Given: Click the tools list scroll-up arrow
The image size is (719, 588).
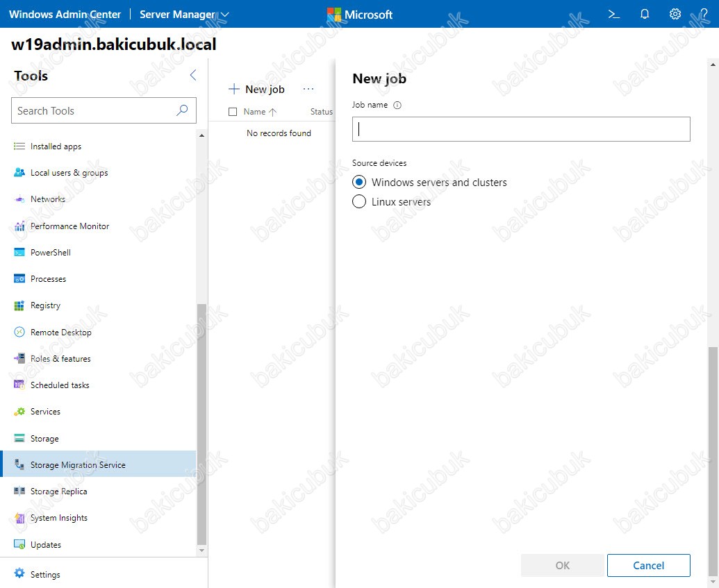Looking at the screenshot, I should (x=201, y=135).
